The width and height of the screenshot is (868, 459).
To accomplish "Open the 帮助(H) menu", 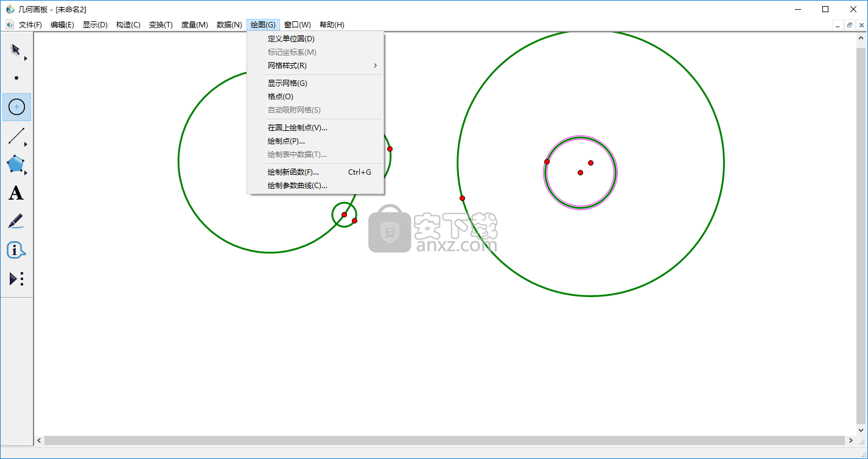I will (332, 25).
